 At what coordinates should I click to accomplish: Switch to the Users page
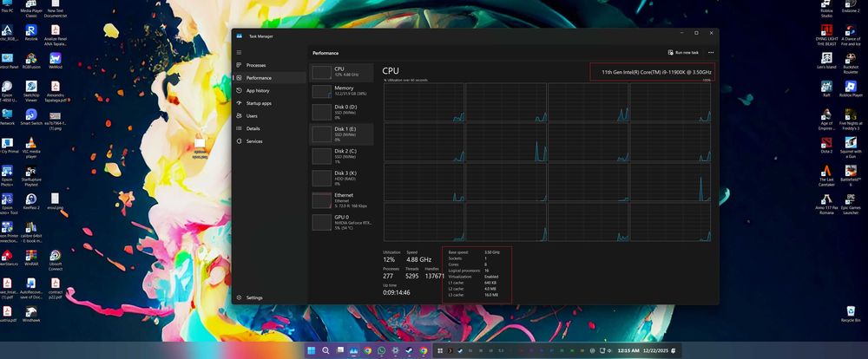(x=269, y=116)
